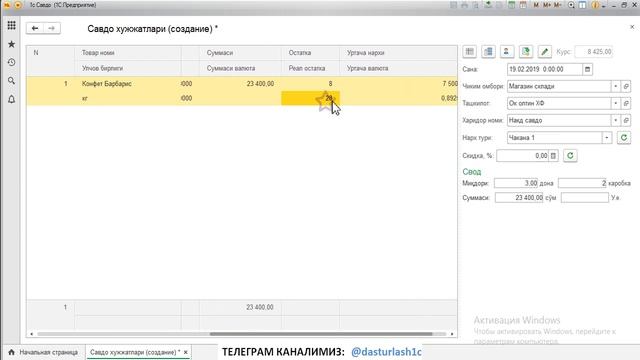Click the blue documents icon button
The image size is (640, 360).
pos(488,51)
